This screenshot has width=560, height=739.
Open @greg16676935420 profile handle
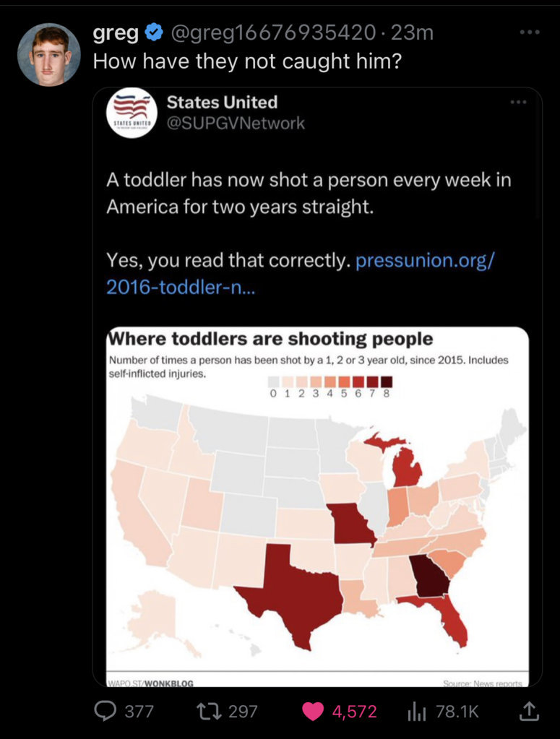(x=273, y=33)
